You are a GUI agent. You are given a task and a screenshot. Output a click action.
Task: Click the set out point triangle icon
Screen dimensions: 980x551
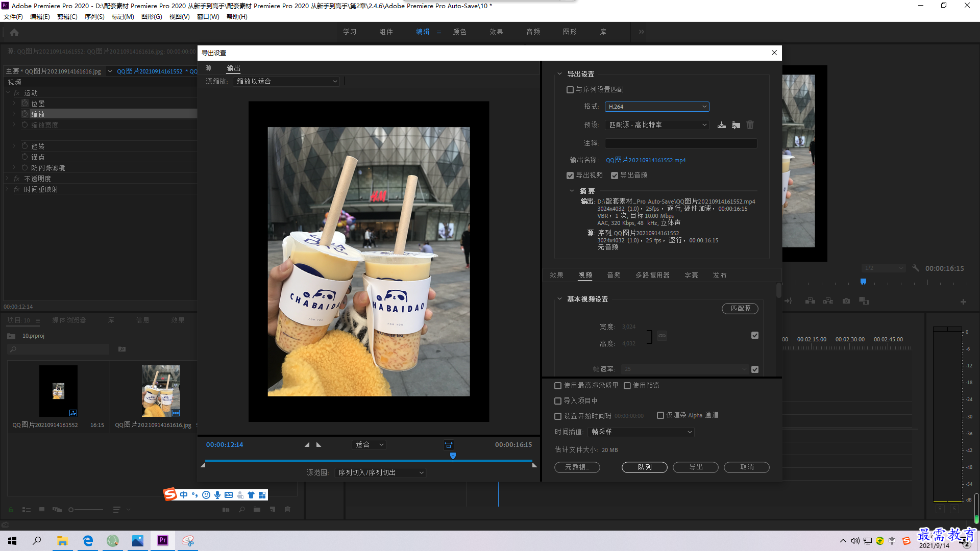318,445
